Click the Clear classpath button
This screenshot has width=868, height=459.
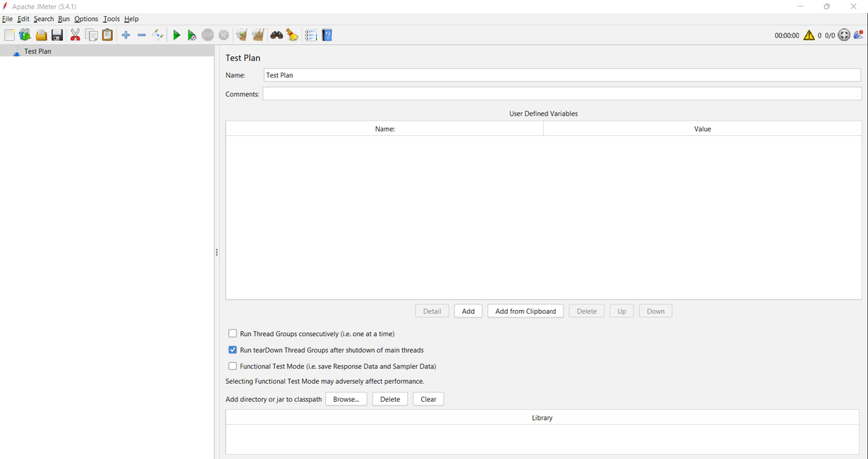(428, 399)
